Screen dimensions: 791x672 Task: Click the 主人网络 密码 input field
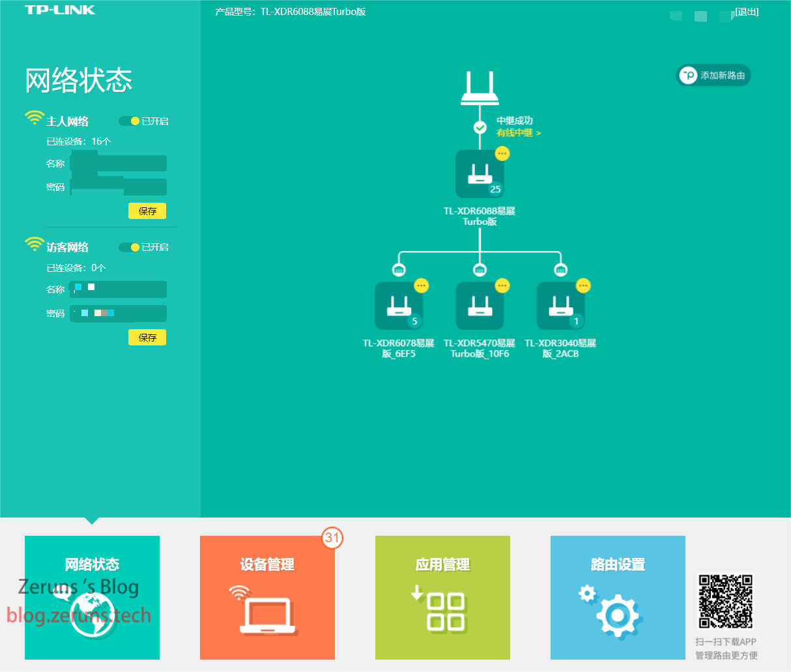pyautogui.click(x=119, y=187)
